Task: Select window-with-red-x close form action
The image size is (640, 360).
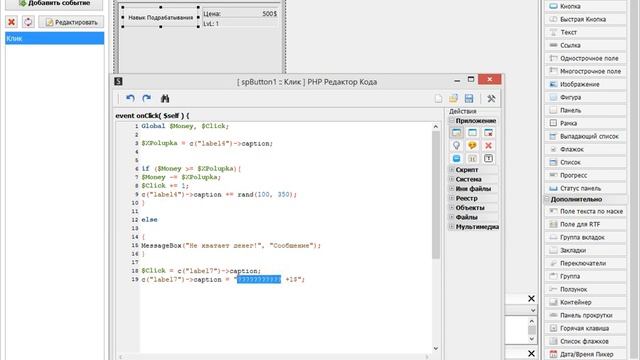Action: click(x=488, y=133)
